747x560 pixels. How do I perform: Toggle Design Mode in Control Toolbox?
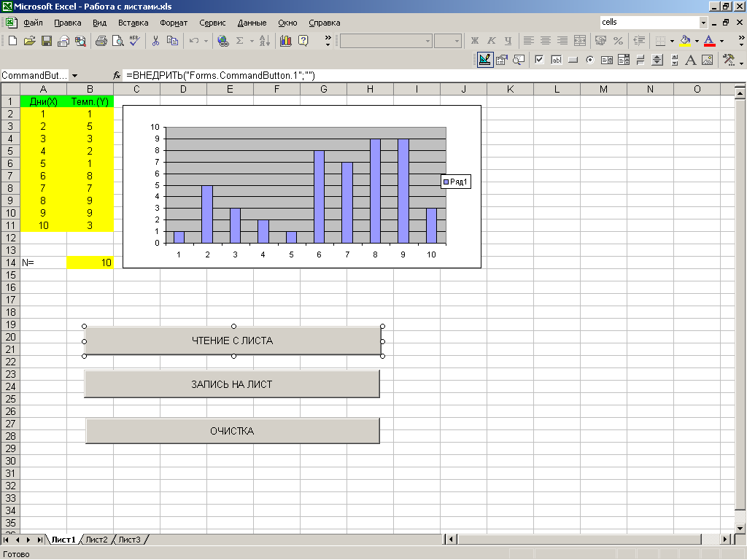pyautogui.click(x=485, y=60)
